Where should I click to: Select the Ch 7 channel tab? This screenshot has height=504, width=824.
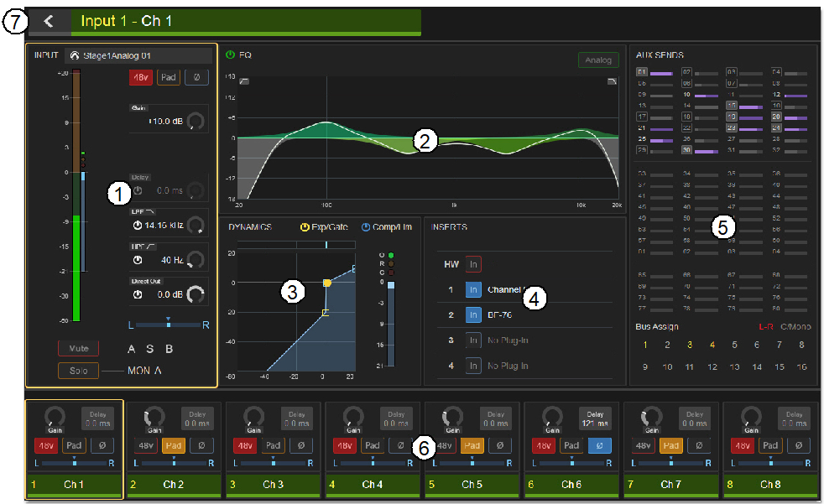point(670,485)
